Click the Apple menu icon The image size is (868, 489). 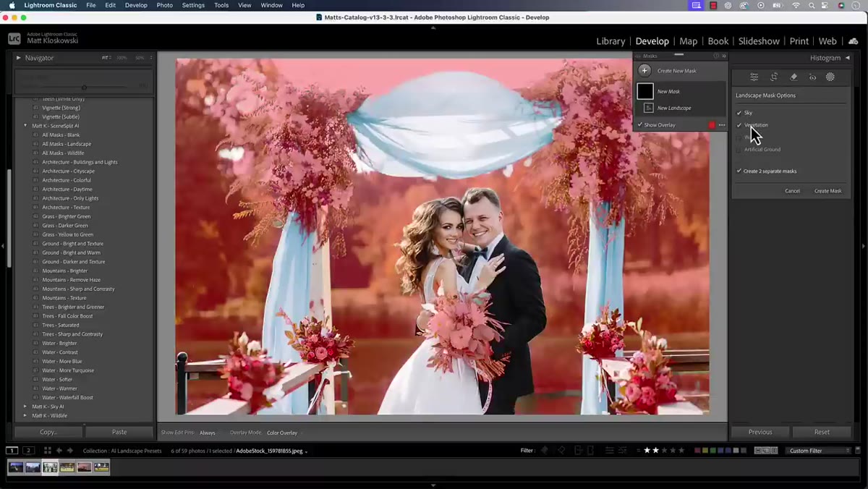click(x=12, y=5)
